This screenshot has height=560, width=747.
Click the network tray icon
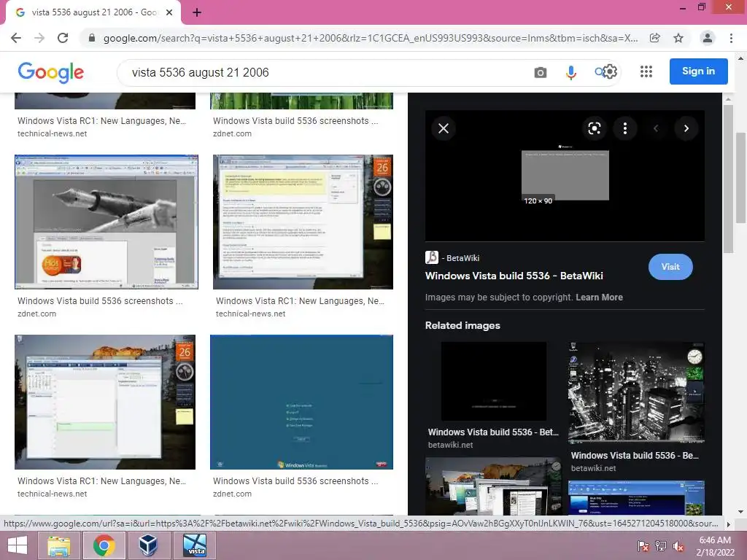tap(661, 547)
